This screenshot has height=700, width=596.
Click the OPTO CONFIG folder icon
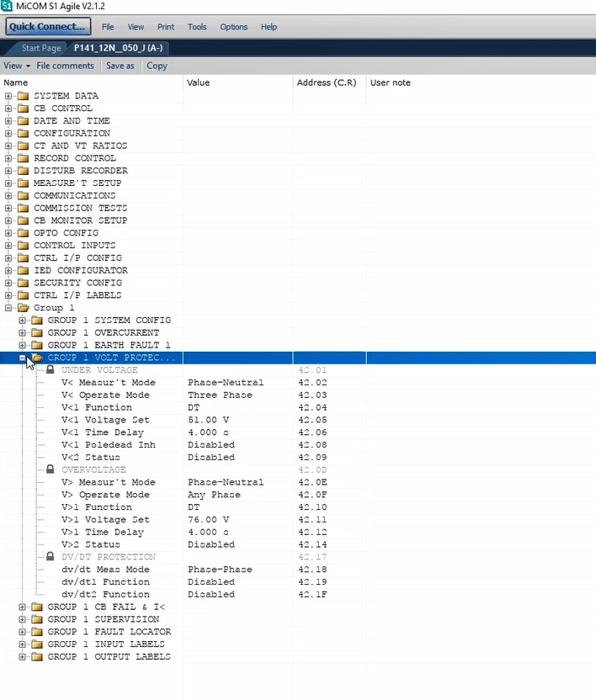point(24,233)
